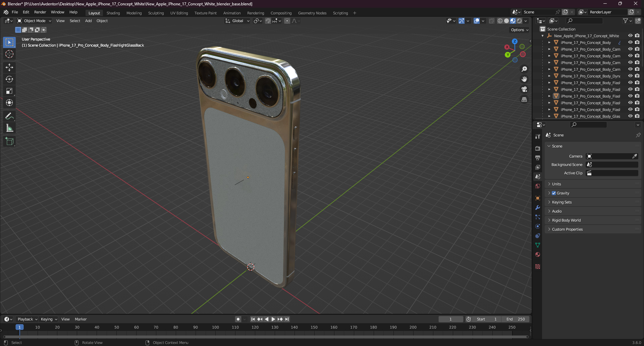The width and height of the screenshot is (644, 346).
Task: Open the Output properties tab
Action: pyautogui.click(x=538, y=158)
